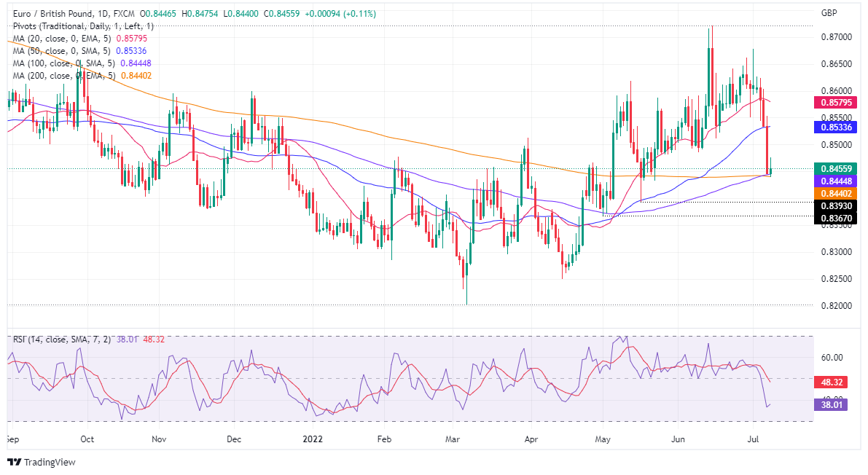
Task: Click the RSI purple 38.01 value label
Action: tap(832, 404)
